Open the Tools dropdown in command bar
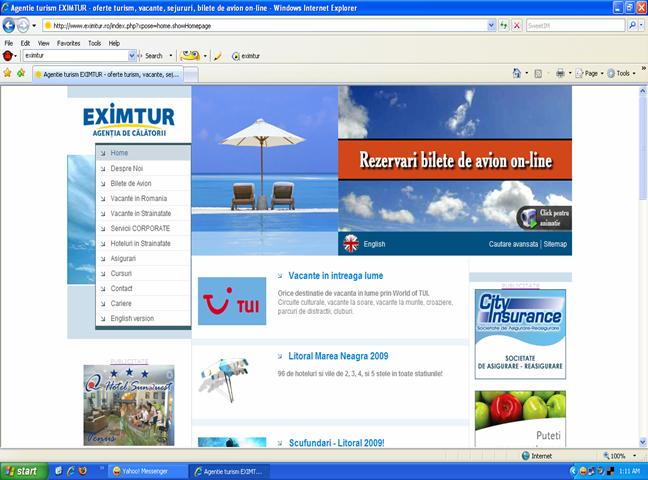Screen dimensions: 648x480 click(623, 73)
